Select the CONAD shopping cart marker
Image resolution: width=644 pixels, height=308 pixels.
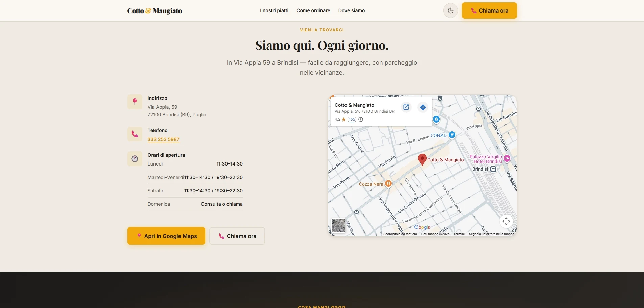coord(452,135)
